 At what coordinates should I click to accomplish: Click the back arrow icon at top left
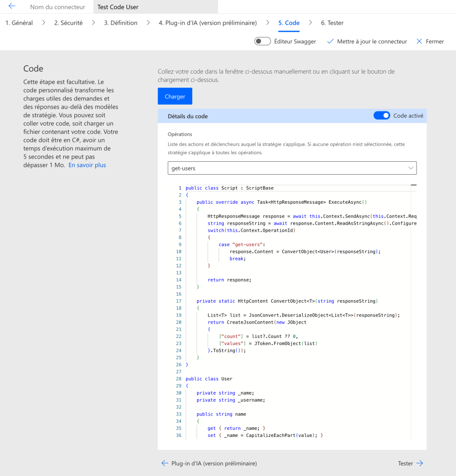click(12, 6)
